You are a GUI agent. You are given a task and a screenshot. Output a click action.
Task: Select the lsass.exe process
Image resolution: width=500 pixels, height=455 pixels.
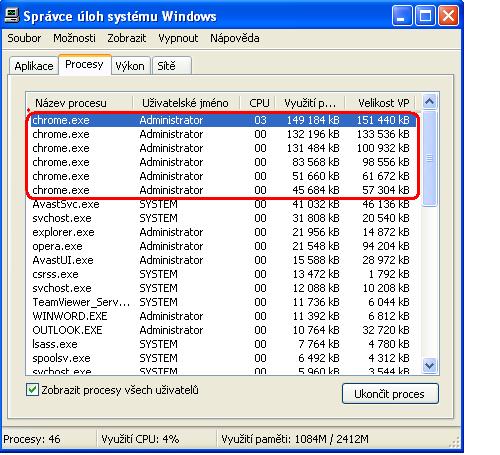tap(223, 344)
